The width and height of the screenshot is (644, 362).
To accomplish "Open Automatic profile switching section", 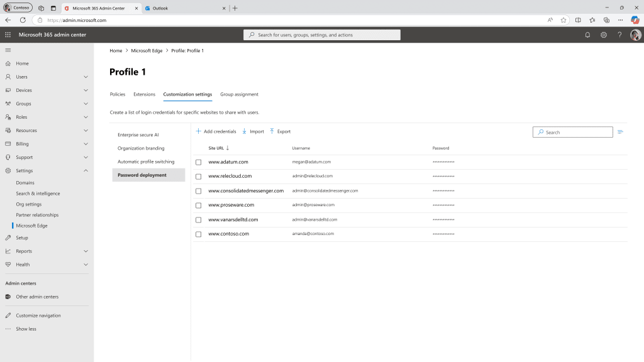I will tap(146, 162).
